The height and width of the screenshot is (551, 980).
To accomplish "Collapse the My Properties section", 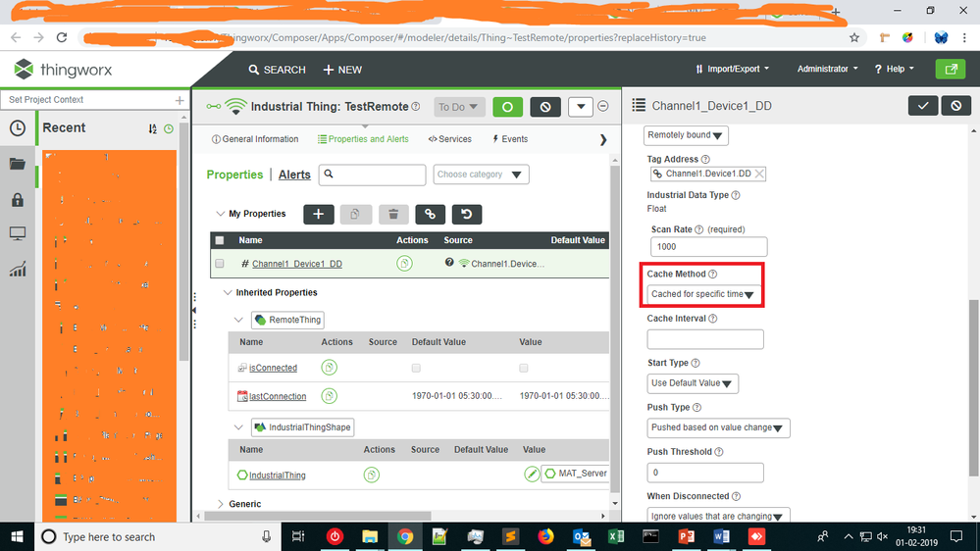I will click(x=220, y=214).
